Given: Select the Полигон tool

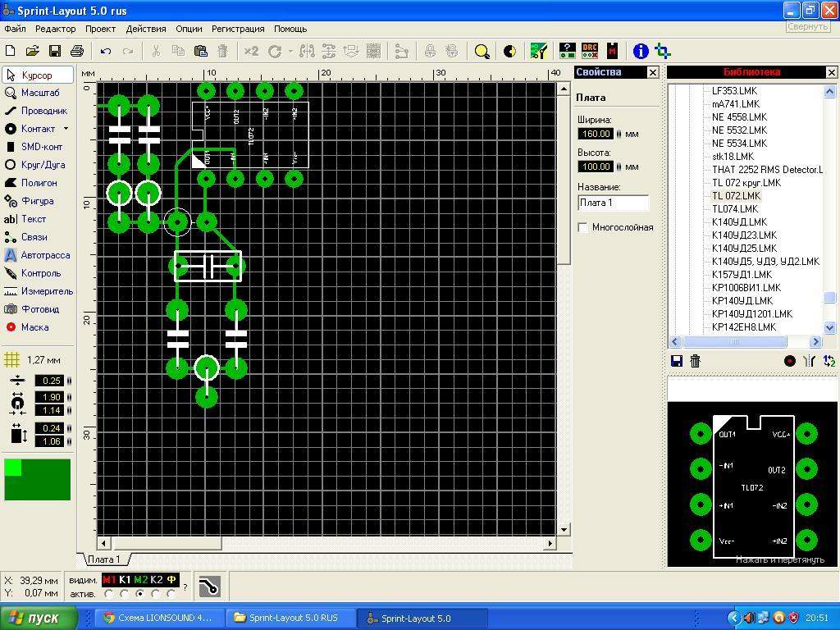Looking at the screenshot, I should [36, 183].
